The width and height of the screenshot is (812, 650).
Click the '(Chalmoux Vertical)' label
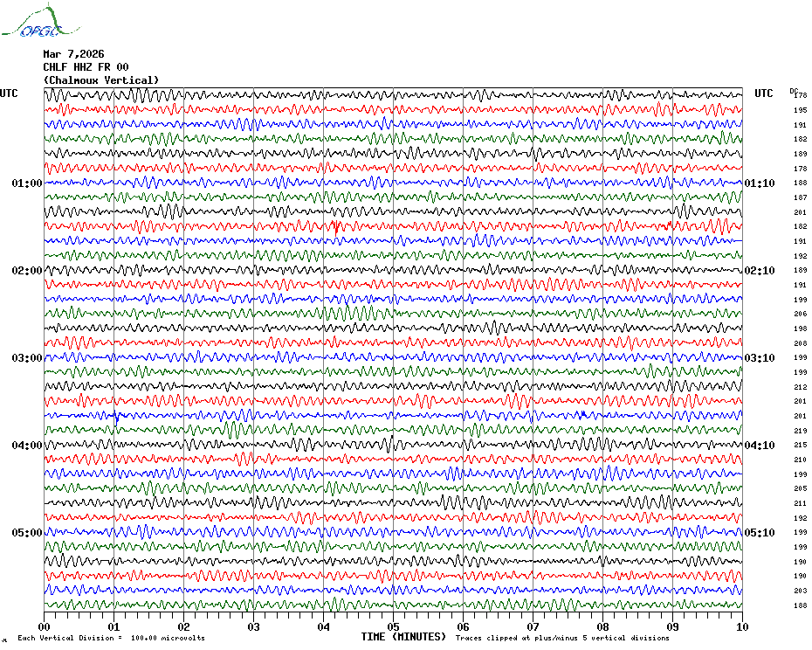(x=101, y=80)
